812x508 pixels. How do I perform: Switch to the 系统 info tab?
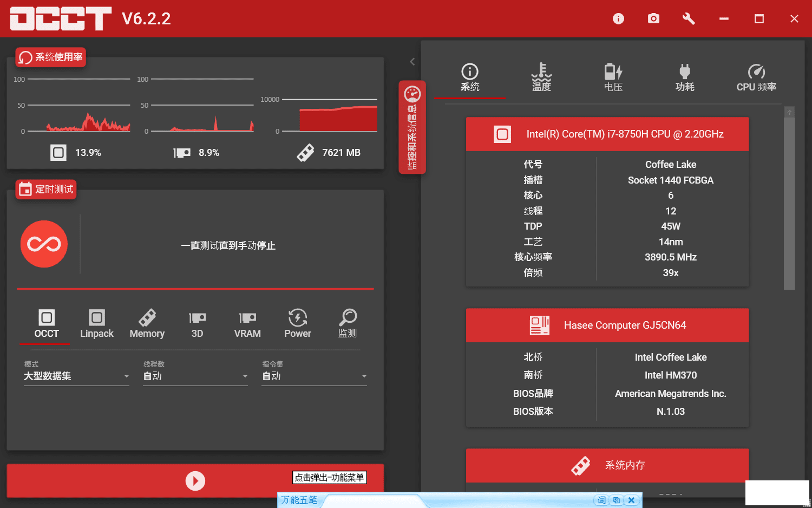[470, 78]
